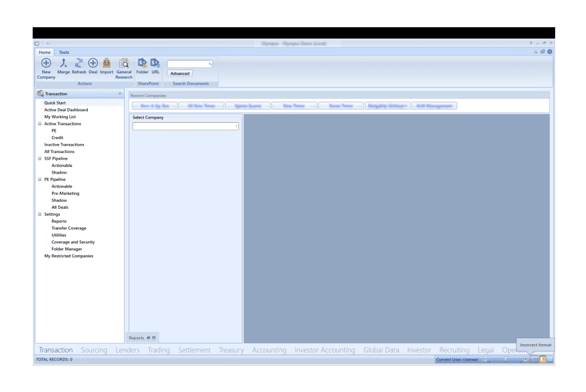Click the Reports panel tab label

137,338
